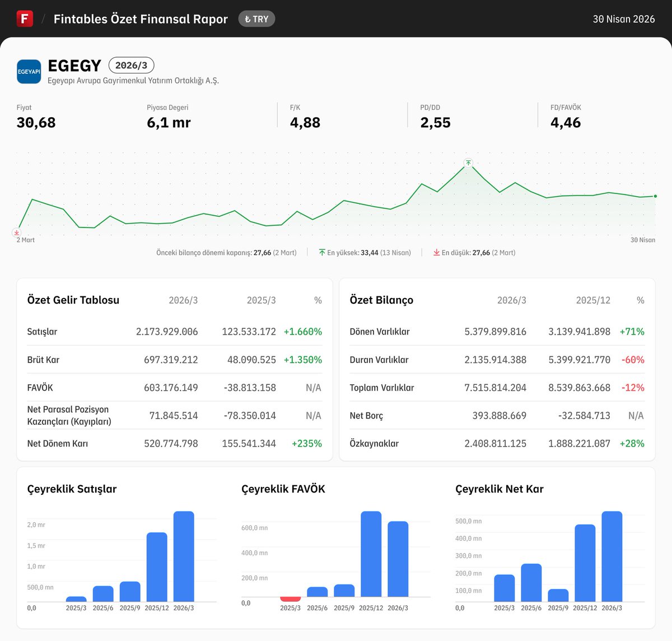The image size is (672, 641).
Task: Click FAVÖK value 603.176.149
Action: coord(171,388)
